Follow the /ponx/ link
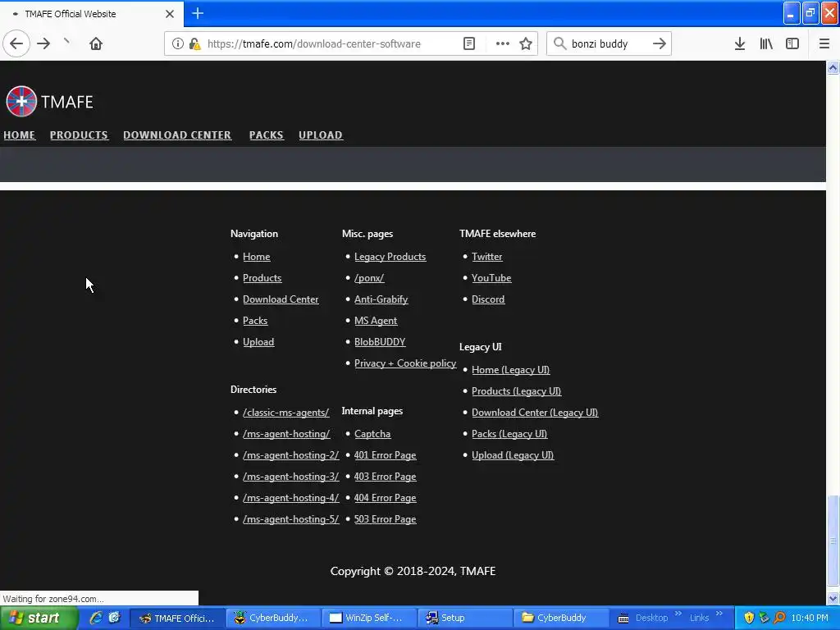840x630 pixels. coord(369,278)
